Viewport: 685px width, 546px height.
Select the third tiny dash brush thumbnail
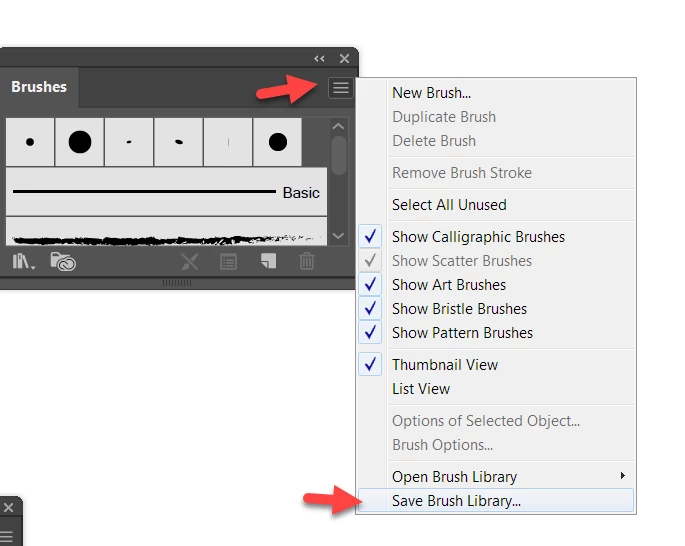[x=129, y=142]
